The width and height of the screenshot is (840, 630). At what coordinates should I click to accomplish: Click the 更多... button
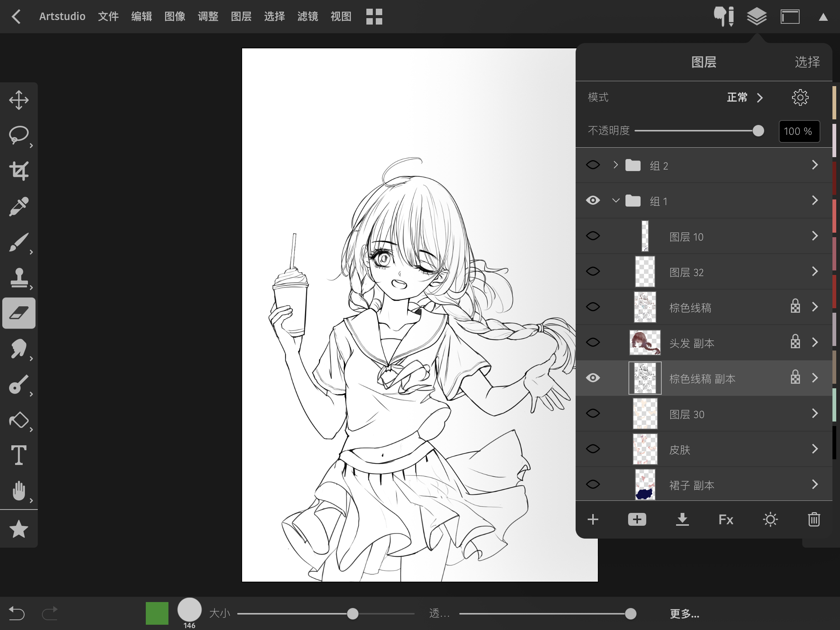pyautogui.click(x=684, y=614)
